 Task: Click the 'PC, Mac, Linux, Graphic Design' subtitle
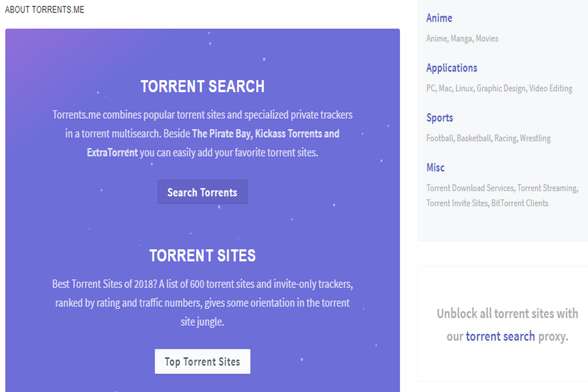[476, 89]
